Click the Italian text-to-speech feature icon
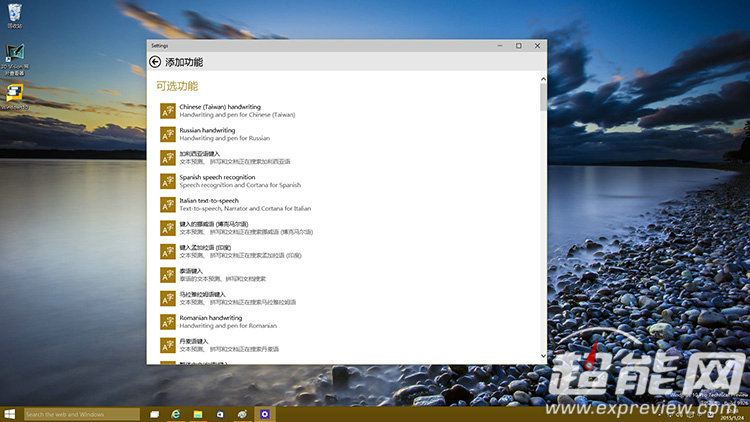Screen dimensions: 750x422 [168, 204]
